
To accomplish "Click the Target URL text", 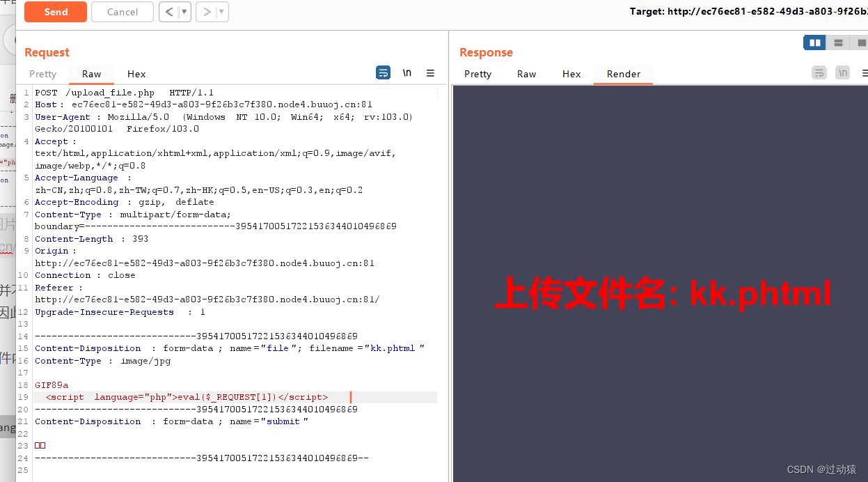I will (x=748, y=11).
